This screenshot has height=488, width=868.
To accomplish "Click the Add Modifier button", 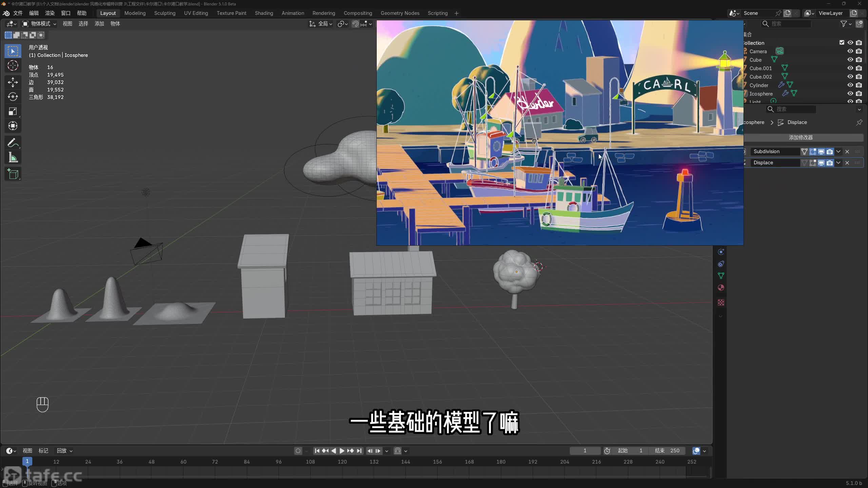I will pyautogui.click(x=801, y=138).
